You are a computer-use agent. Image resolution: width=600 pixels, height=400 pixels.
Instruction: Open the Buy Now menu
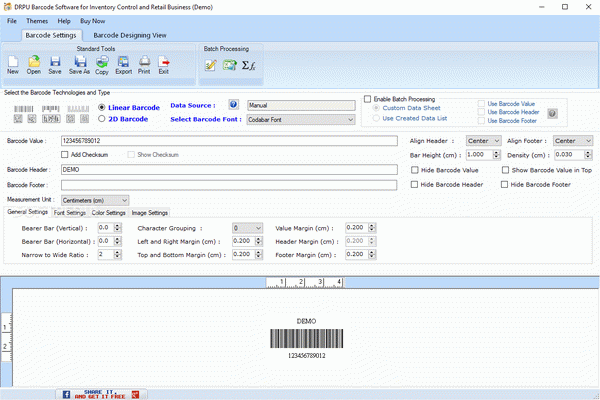[x=92, y=21]
